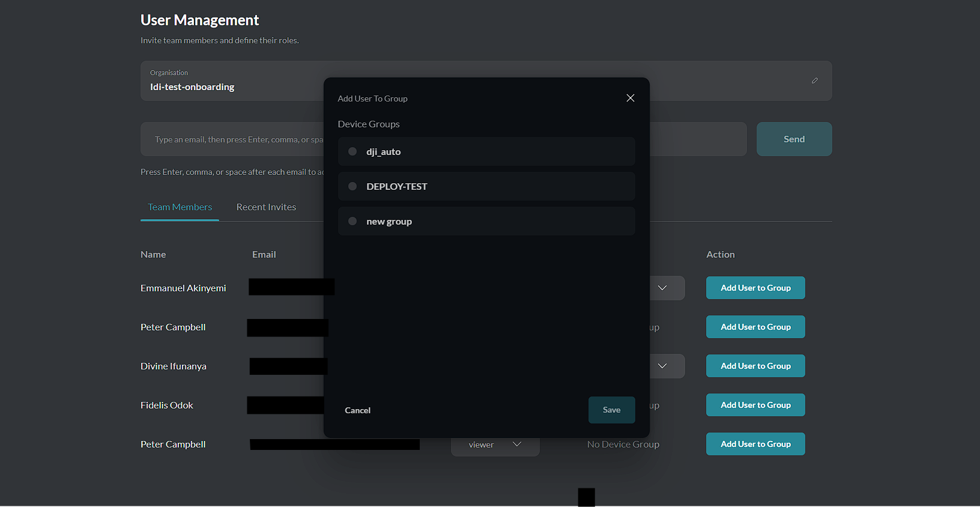This screenshot has width=980, height=507.
Task: Switch to the Team Members tab
Action: (180, 207)
